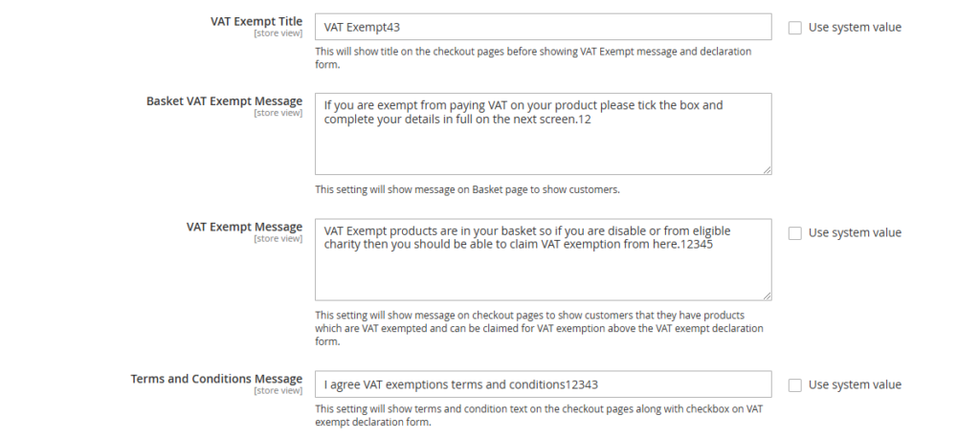Click "[store view]" scope under Terms and Conditions Message
The image size is (980, 438).
click(278, 391)
